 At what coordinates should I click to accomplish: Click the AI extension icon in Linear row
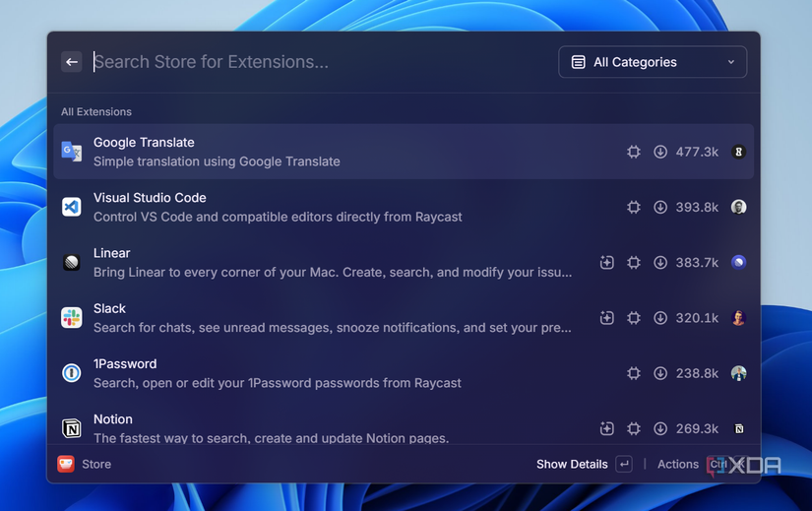tap(607, 263)
